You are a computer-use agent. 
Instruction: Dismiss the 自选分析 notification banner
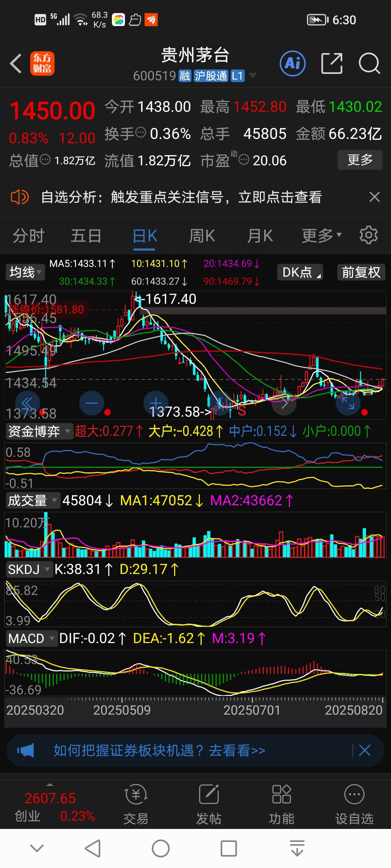[x=374, y=197]
